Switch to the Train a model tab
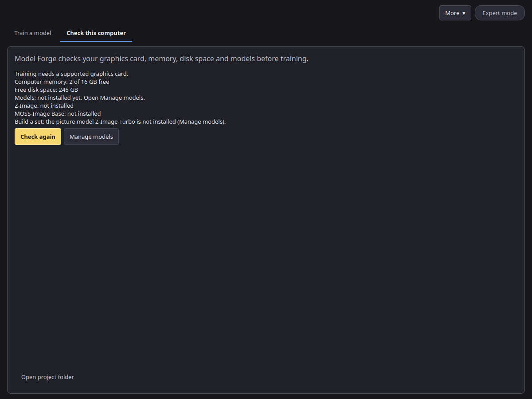The width and height of the screenshot is (532, 399). (x=33, y=33)
